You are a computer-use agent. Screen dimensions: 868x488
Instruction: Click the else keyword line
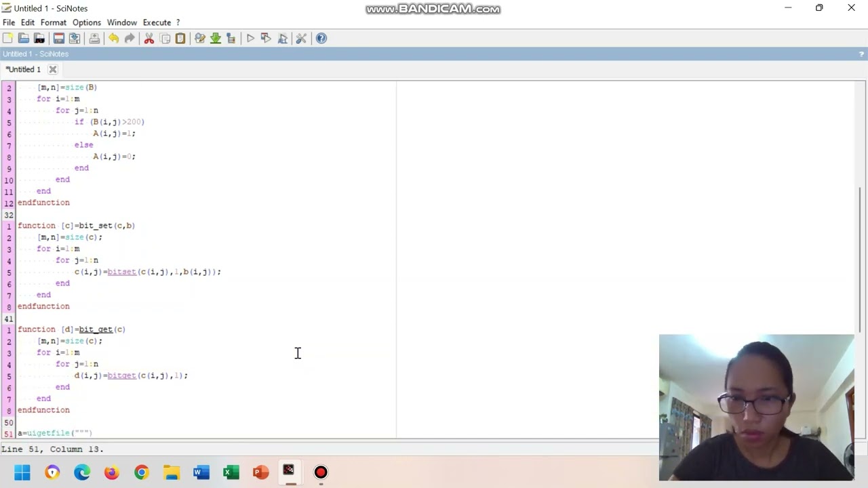[84, 145]
